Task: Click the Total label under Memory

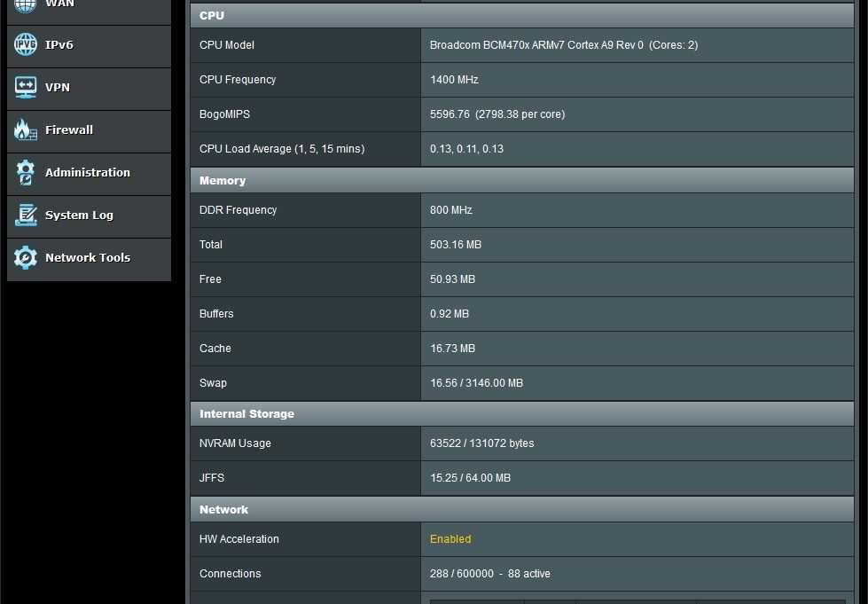Action: pyautogui.click(x=210, y=245)
